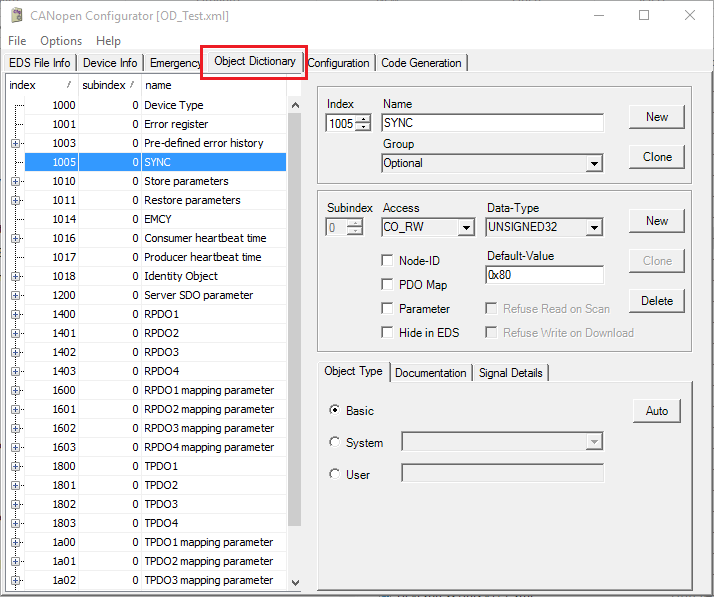Expand the 1016 Consumer heartbeat time entry
This screenshot has width=714, height=597.
(15, 238)
